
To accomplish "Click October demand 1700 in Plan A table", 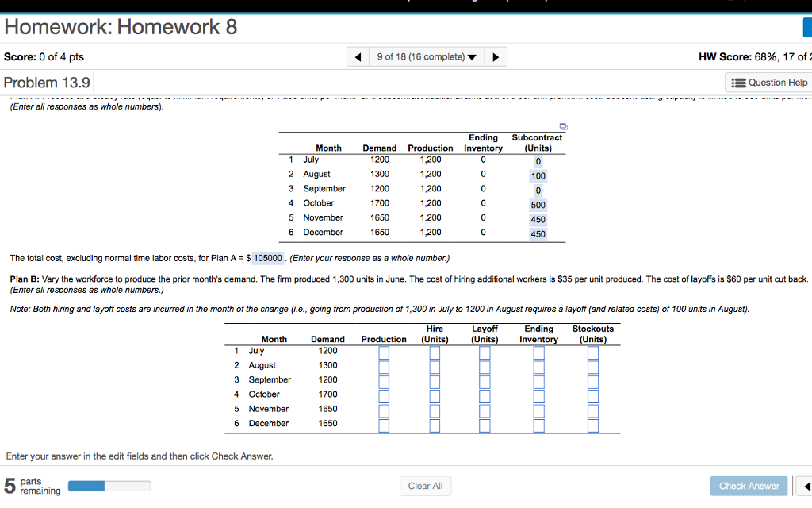I will coord(380,203).
